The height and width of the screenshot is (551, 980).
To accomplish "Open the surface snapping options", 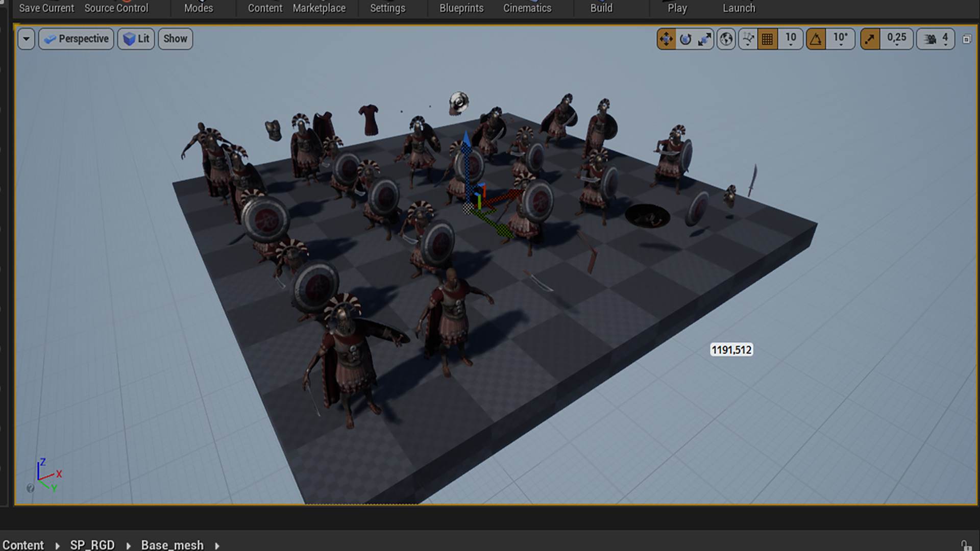I will (748, 39).
